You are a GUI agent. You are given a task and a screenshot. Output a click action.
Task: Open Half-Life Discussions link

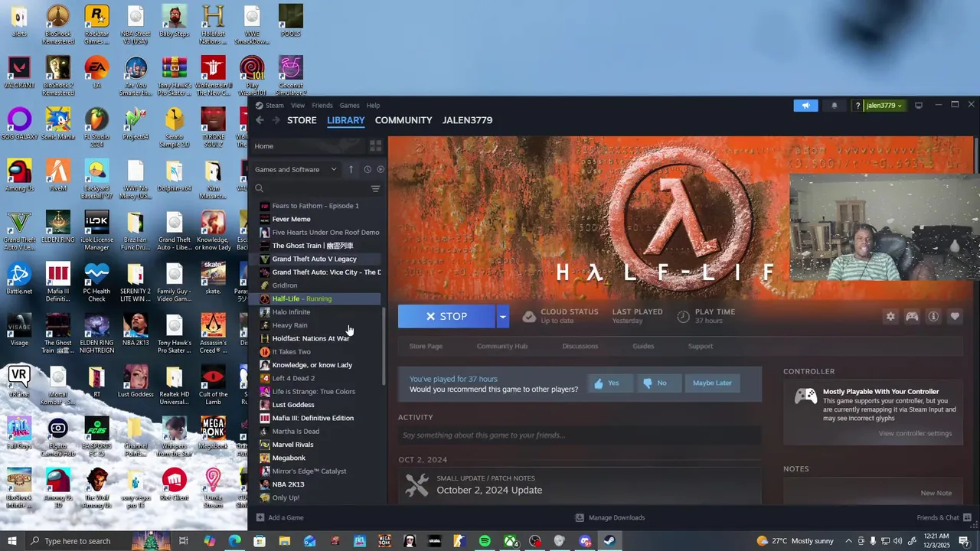click(x=580, y=346)
